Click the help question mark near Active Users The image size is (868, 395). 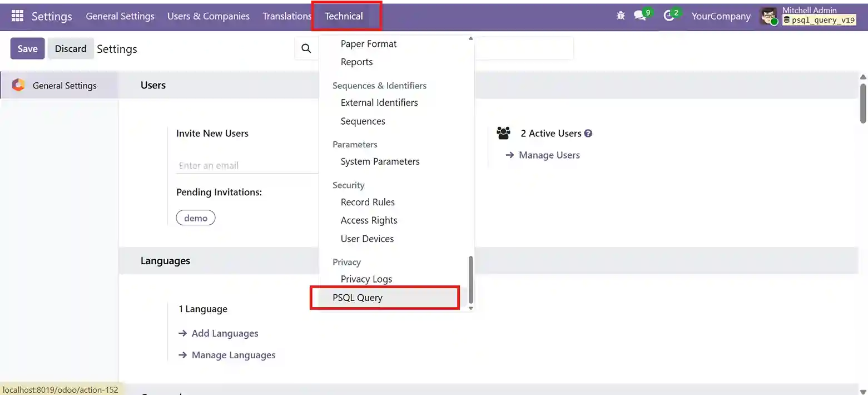tap(588, 133)
